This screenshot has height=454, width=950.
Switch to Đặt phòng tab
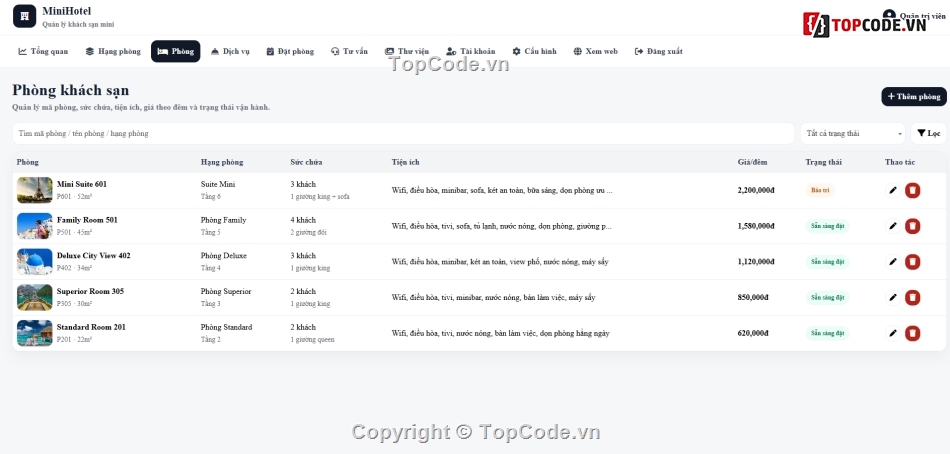(x=290, y=52)
